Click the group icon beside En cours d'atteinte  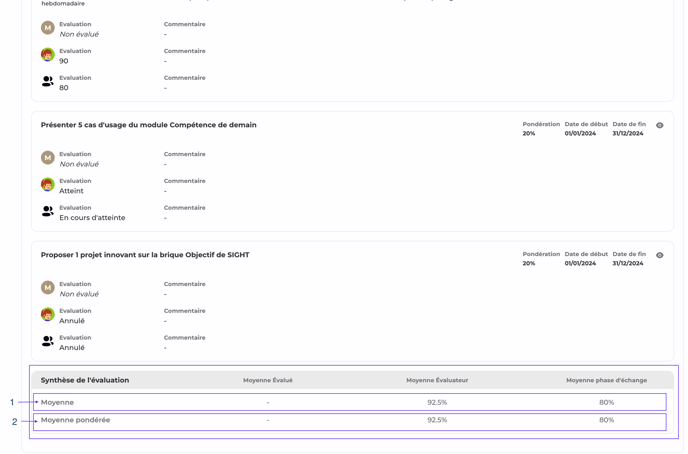(47, 212)
